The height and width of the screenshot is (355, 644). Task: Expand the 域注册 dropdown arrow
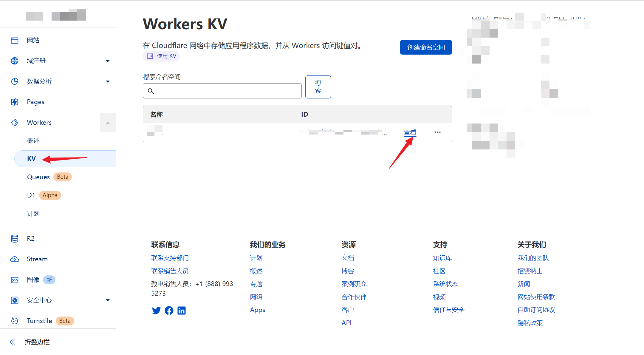[108, 61]
